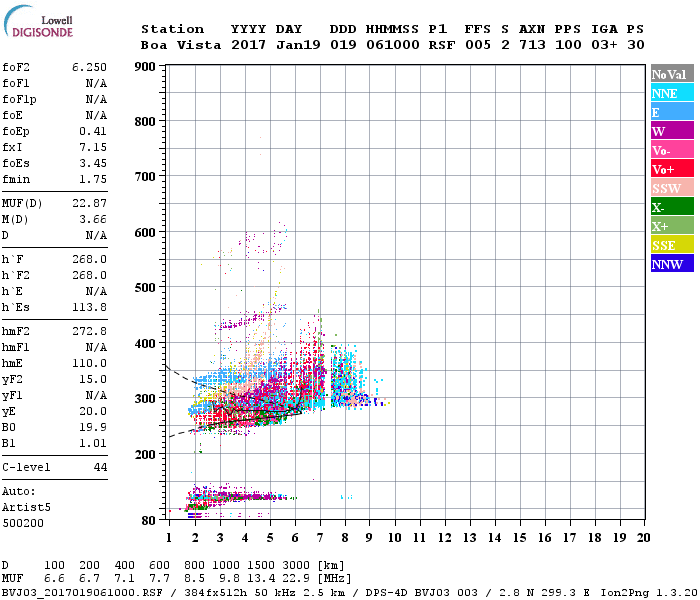Image resolution: width=700 pixels, height=600 pixels.
Task: Click the BVJ03_2017019061000.RSF filename
Action: 82,593
